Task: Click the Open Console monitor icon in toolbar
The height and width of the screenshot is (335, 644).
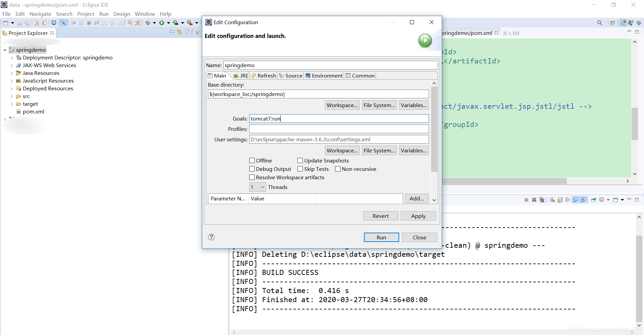Action: click(54, 23)
